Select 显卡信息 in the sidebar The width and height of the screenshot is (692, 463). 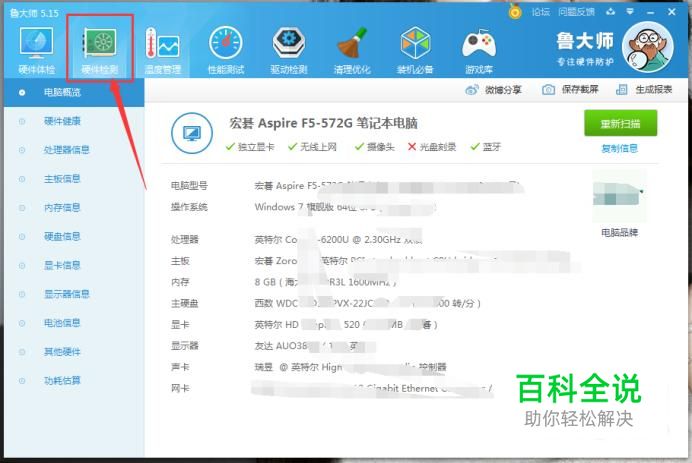pyautogui.click(x=74, y=265)
